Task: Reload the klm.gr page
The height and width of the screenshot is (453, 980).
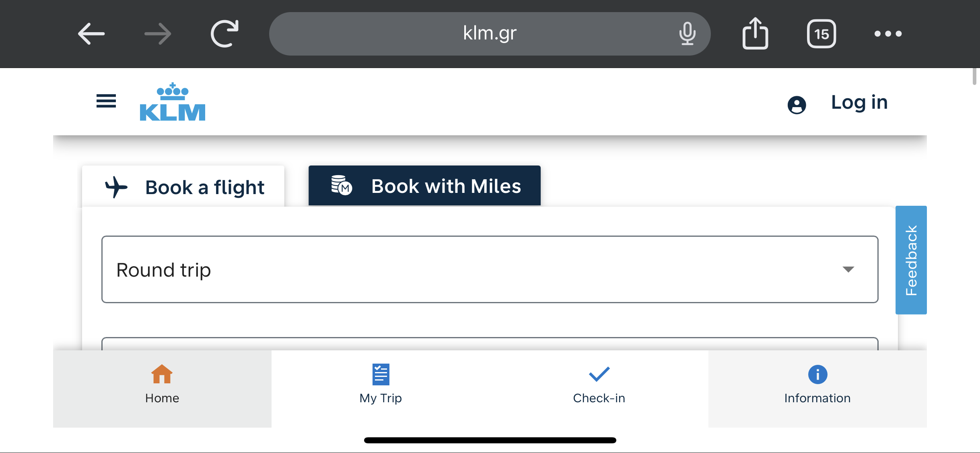Action: click(225, 33)
